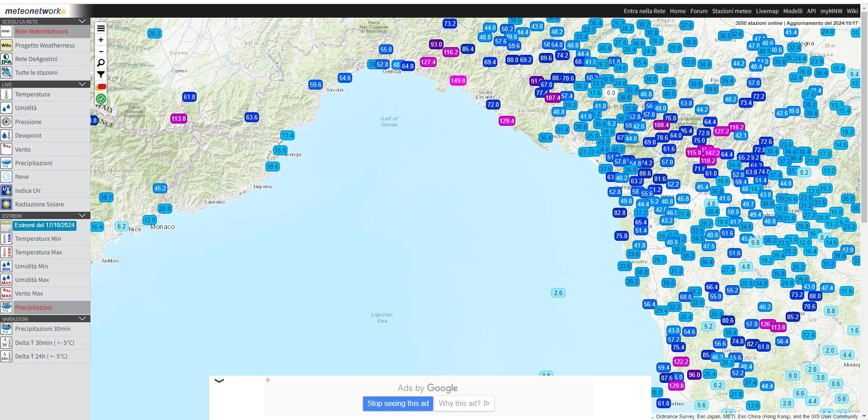Show Delta T 30min variation
The image size is (868, 420).
[x=45, y=343]
